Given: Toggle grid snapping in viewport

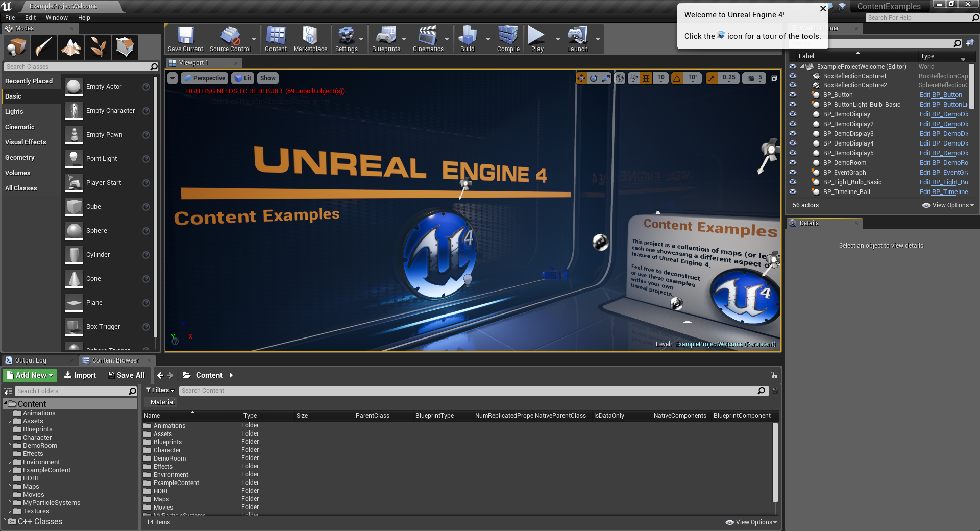Looking at the screenshot, I should coord(646,78).
